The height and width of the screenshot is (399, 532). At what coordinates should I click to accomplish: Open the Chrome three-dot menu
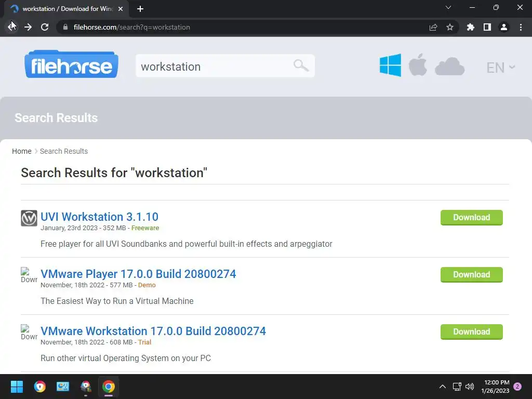pos(521,27)
